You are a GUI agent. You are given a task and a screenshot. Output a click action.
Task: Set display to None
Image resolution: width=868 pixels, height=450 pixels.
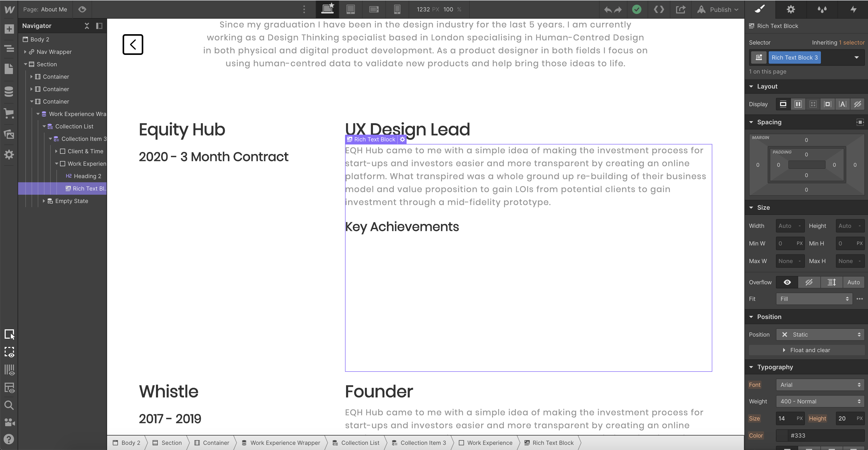click(858, 104)
